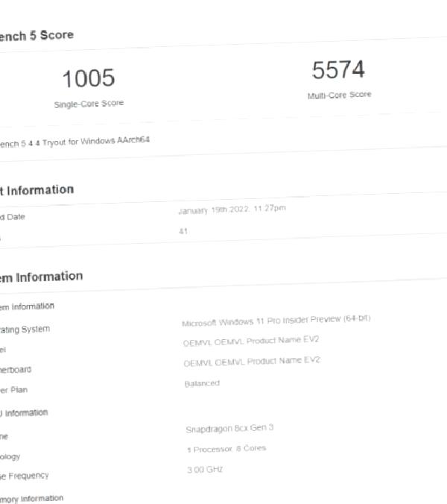This screenshot has height=504, width=447.
Task: Select the Microsoft Windows 11 Pro Insider Preview text
Action: (x=276, y=321)
